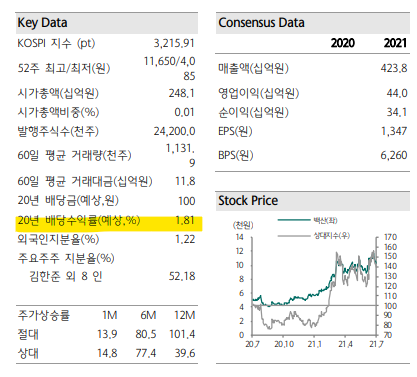417x377 pixels.
Task: Click the 6M column header
Action: click(x=148, y=315)
